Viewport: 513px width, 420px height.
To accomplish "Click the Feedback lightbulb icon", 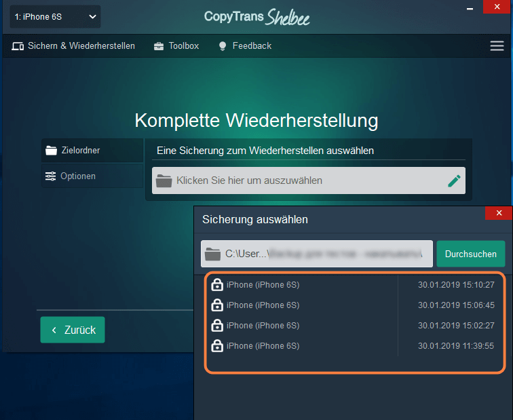I will tap(223, 46).
